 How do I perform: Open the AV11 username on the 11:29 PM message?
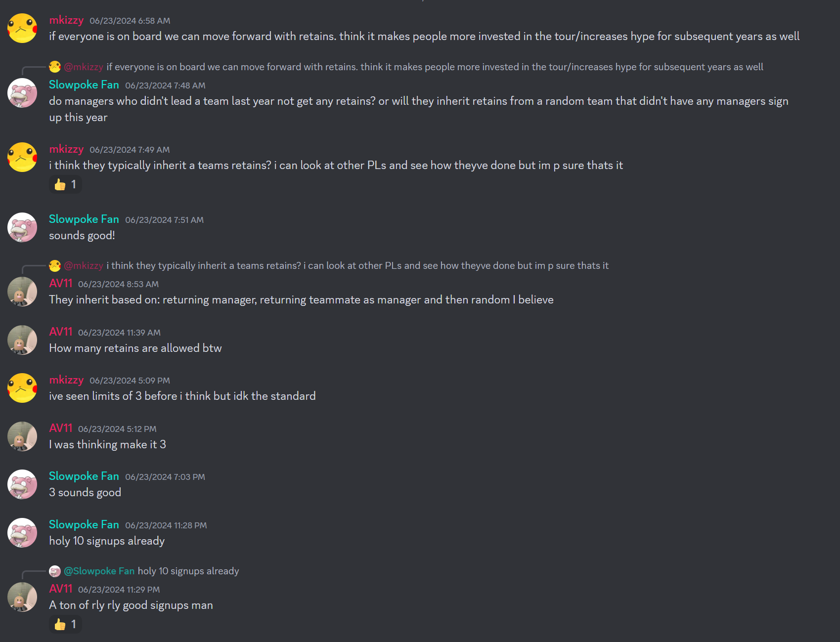pos(61,589)
